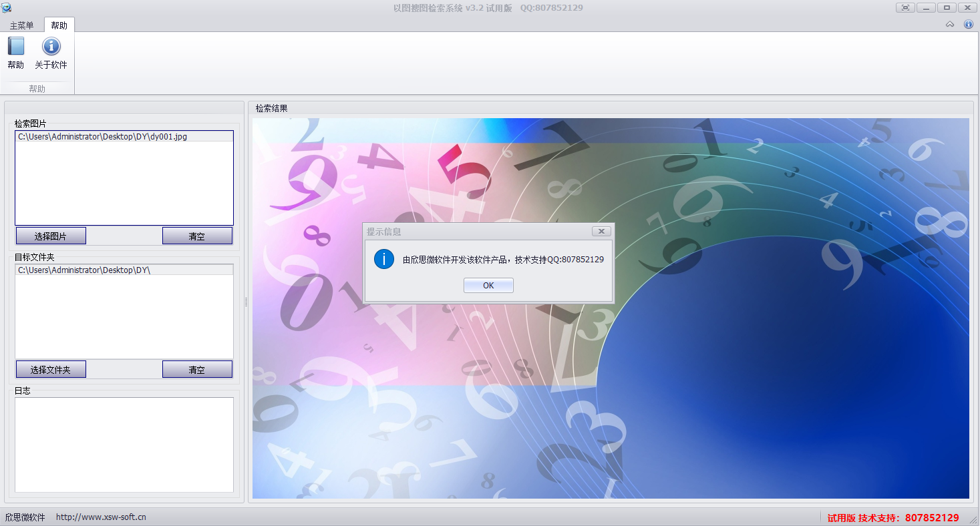Select the 帮助 ribbon tab
980x526 pixels.
coord(59,25)
